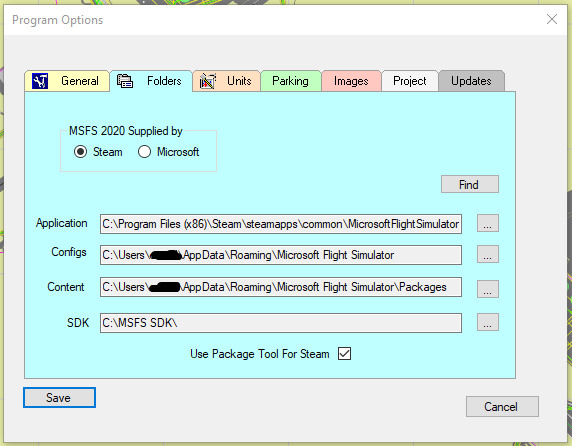The image size is (572, 446).
Task: Select the Steam radio button
Action: tap(80, 152)
